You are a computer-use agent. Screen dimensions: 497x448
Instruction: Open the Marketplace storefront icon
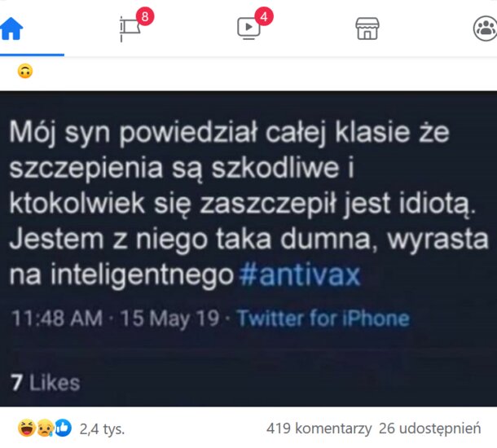pyautogui.click(x=367, y=29)
